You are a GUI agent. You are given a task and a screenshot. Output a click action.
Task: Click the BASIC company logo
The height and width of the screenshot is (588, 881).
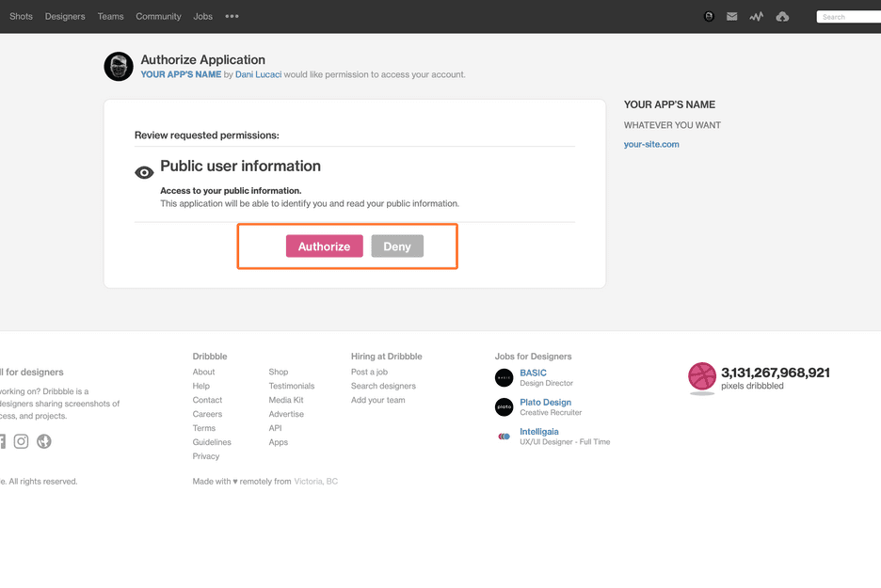(x=504, y=377)
